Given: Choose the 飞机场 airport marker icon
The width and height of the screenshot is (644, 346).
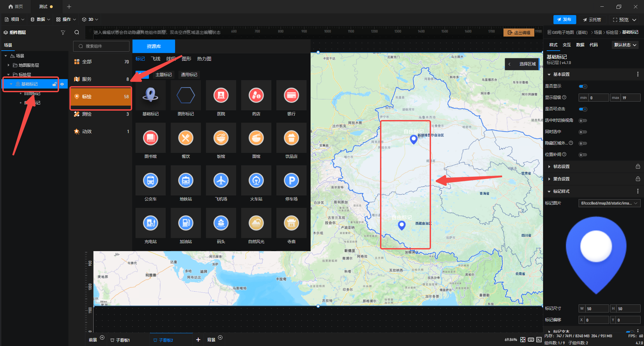Looking at the screenshot, I should [221, 181].
